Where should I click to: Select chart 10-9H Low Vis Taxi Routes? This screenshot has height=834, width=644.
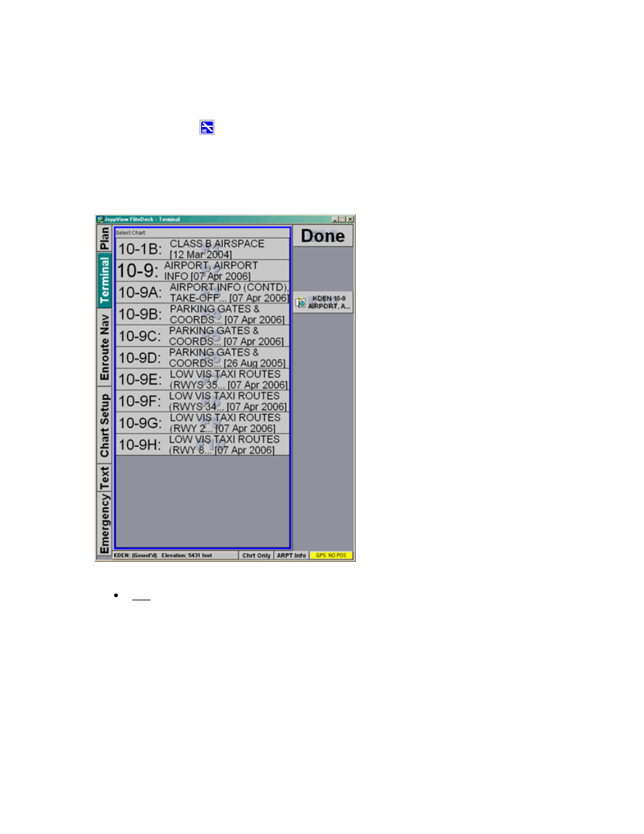tap(203, 444)
